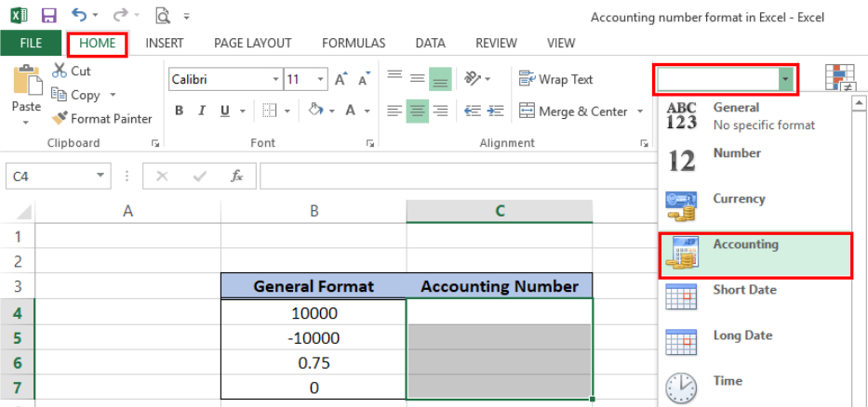The height and width of the screenshot is (407, 868).
Task: Click the Insert Function fx icon
Action: tap(237, 176)
